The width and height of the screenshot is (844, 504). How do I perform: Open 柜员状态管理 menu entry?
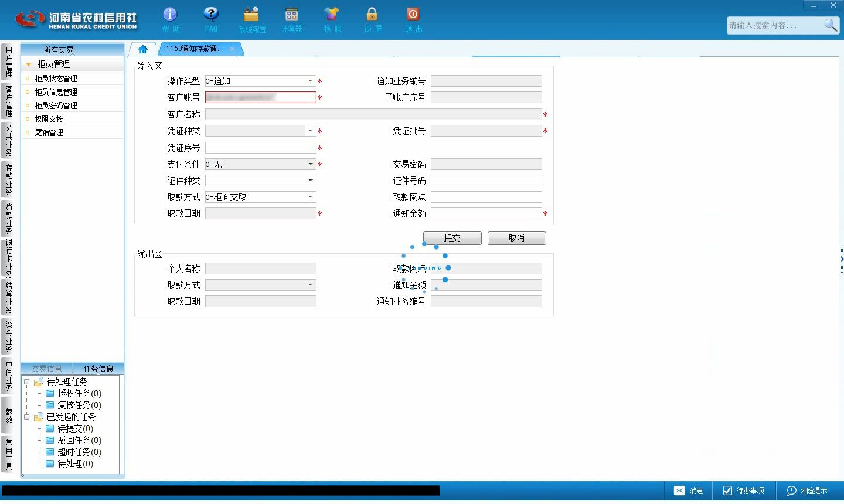[x=73, y=79]
